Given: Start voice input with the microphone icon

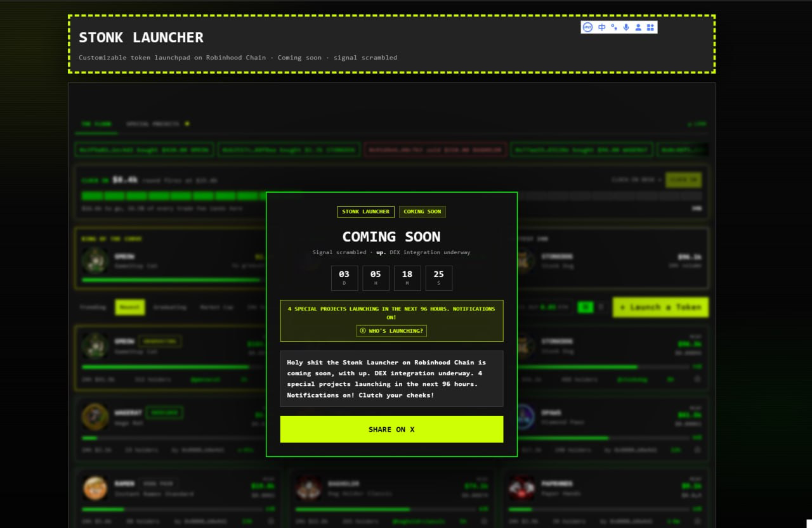Looking at the screenshot, I should click(626, 27).
